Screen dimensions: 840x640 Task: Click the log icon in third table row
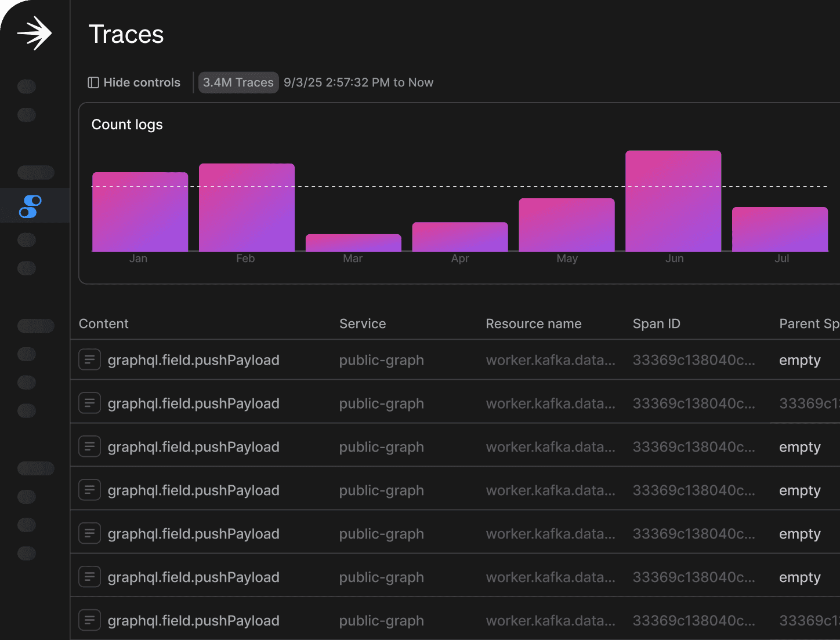[x=90, y=447]
